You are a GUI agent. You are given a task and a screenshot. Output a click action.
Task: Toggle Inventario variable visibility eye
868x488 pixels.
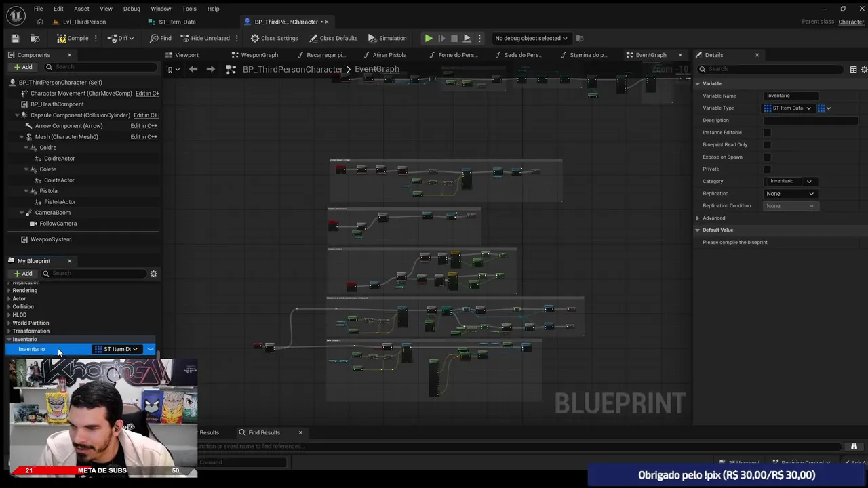[150, 349]
